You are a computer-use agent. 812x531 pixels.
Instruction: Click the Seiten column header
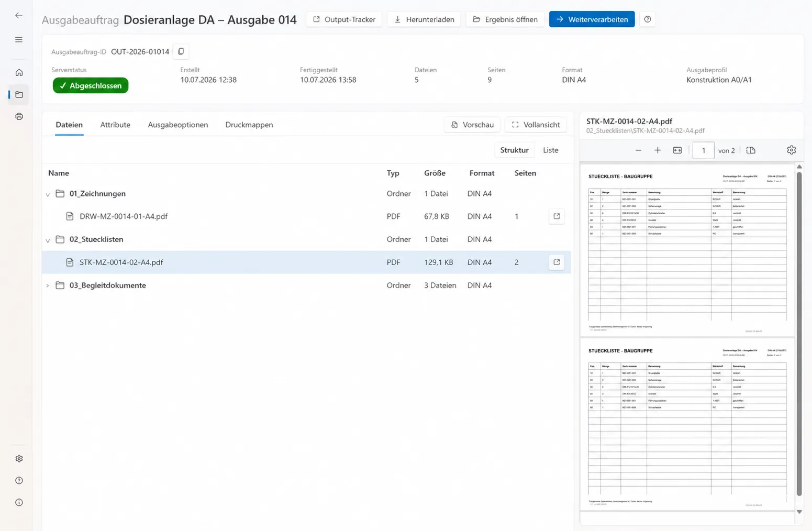click(525, 173)
